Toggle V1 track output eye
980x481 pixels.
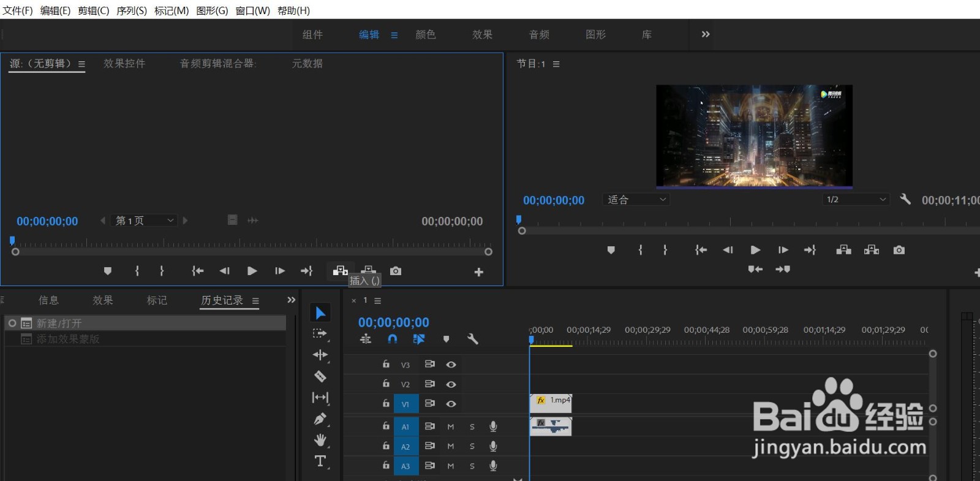click(451, 404)
